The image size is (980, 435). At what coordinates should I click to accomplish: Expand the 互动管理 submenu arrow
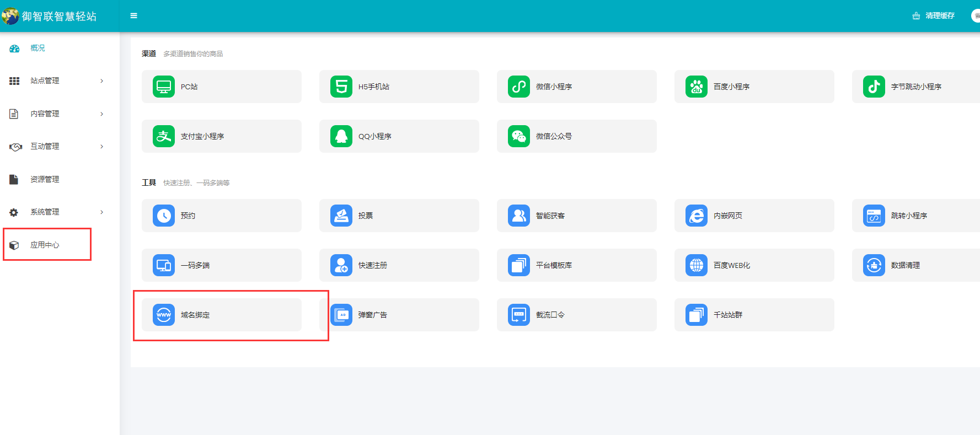pos(102,147)
